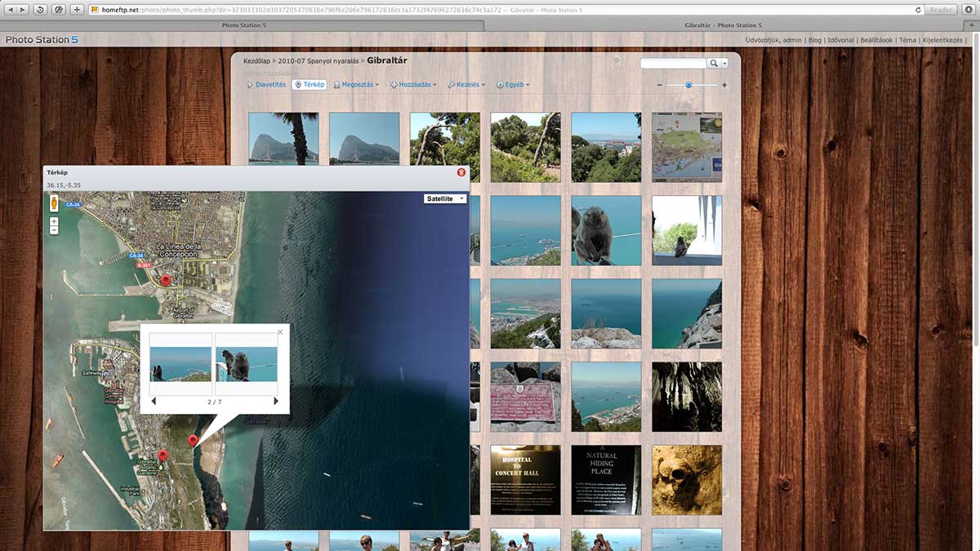
Task: Click the map marker with the open popup
Action: click(x=193, y=441)
